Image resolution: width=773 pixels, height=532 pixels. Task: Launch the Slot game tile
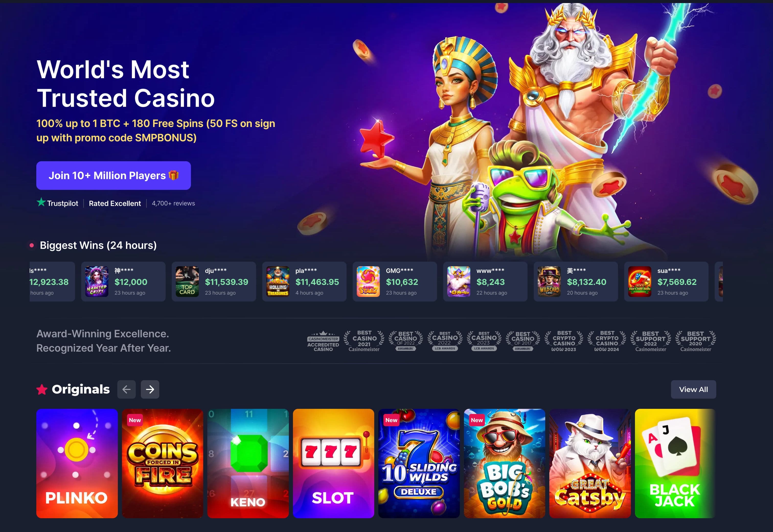334,463
